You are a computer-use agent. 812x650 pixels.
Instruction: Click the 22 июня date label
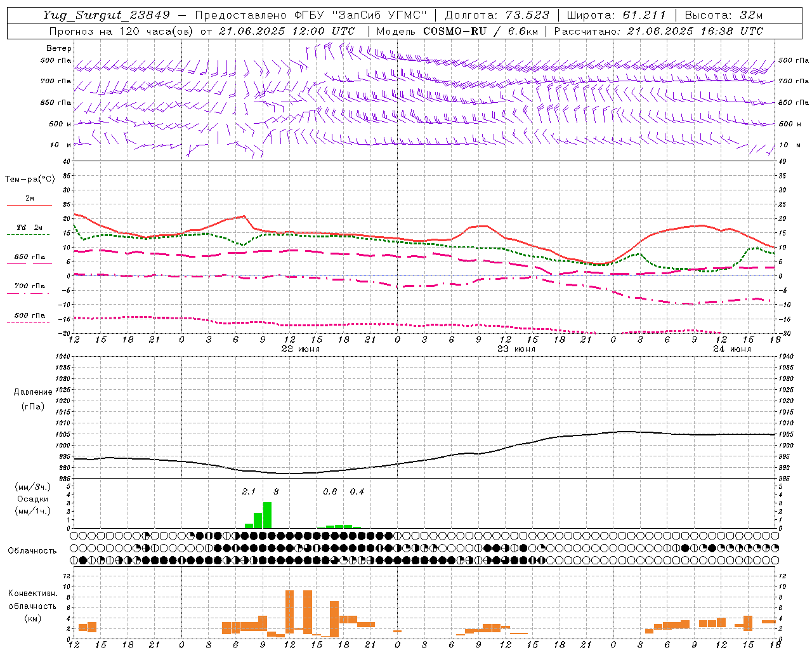(301, 349)
